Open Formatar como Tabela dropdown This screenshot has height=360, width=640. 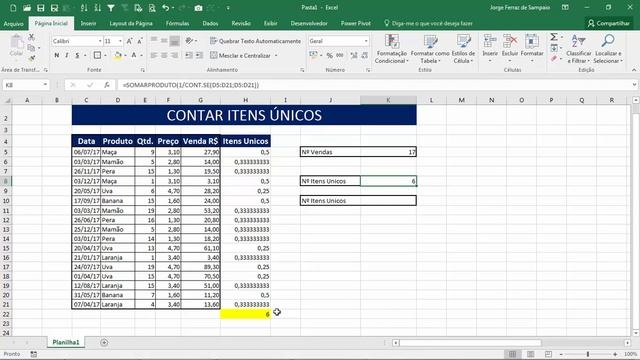tap(430, 49)
